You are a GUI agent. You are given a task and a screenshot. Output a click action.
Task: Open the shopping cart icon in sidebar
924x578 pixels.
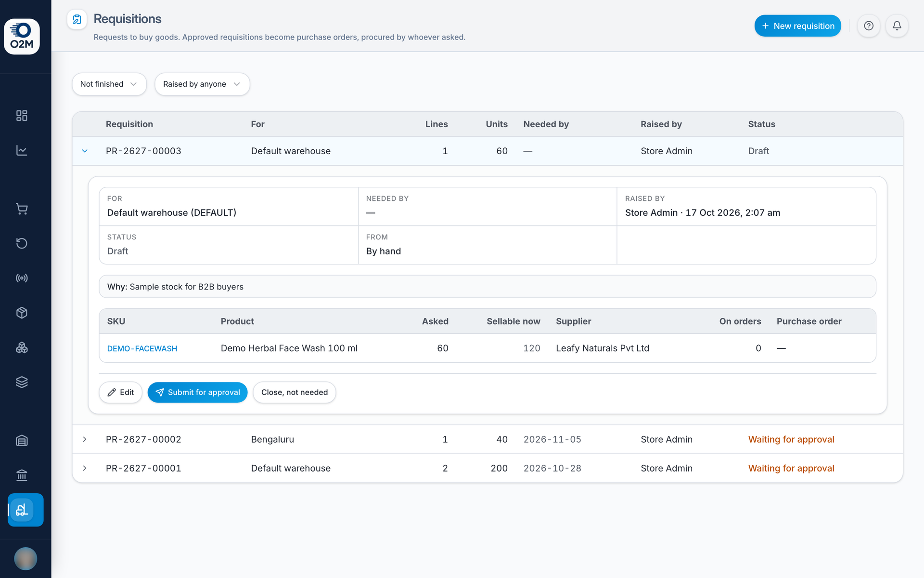pyautogui.click(x=22, y=209)
